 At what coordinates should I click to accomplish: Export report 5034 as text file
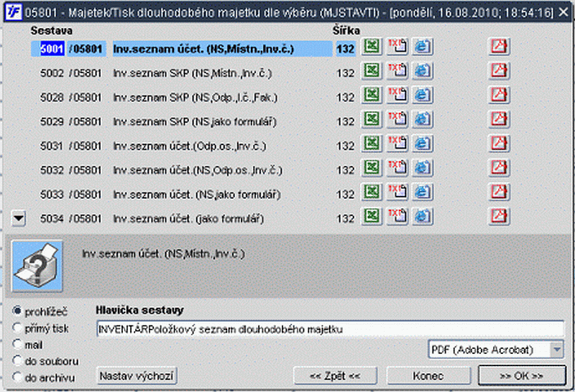(x=397, y=216)
